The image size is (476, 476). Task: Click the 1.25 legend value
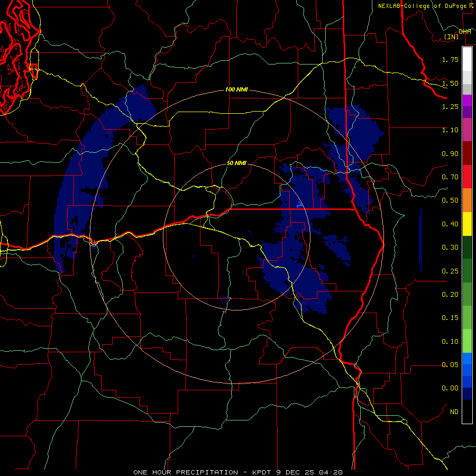click(450, 106)
